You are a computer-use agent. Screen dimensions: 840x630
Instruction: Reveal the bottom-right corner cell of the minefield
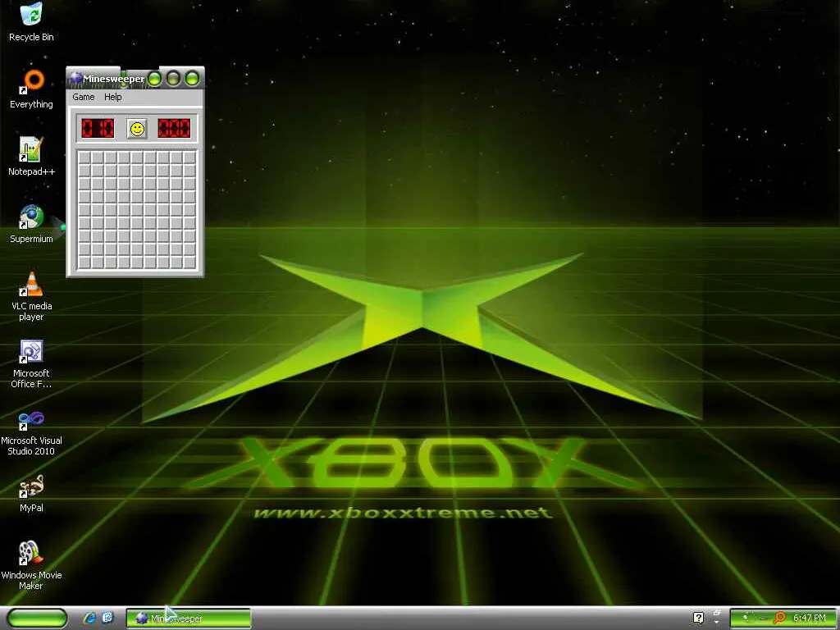189,262
